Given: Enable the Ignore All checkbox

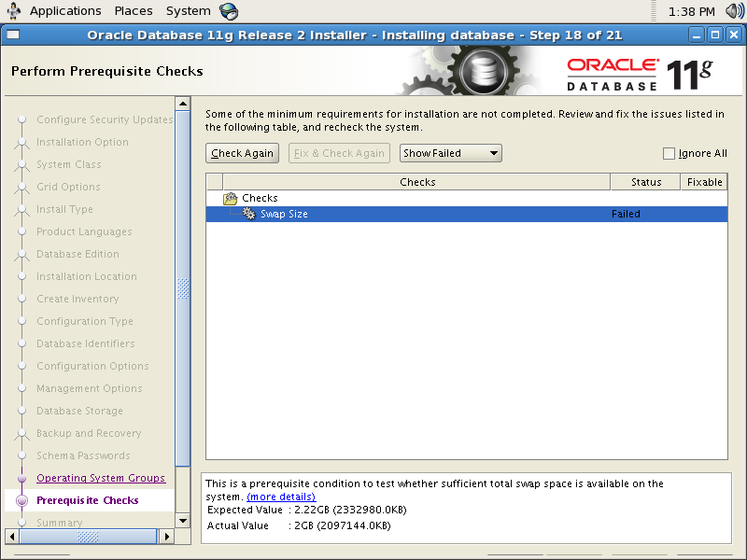Looking at the screenshot, I should click(x=668, y=153).
